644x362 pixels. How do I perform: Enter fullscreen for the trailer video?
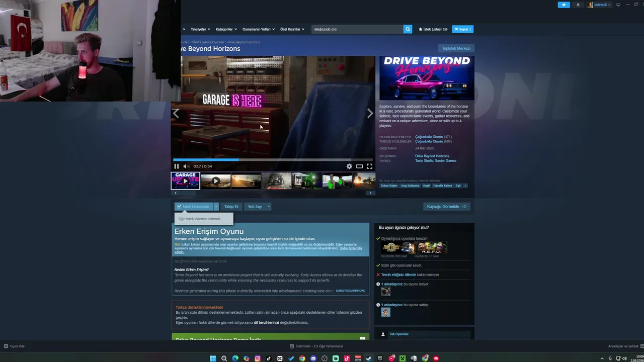click(x=369, y=166)
